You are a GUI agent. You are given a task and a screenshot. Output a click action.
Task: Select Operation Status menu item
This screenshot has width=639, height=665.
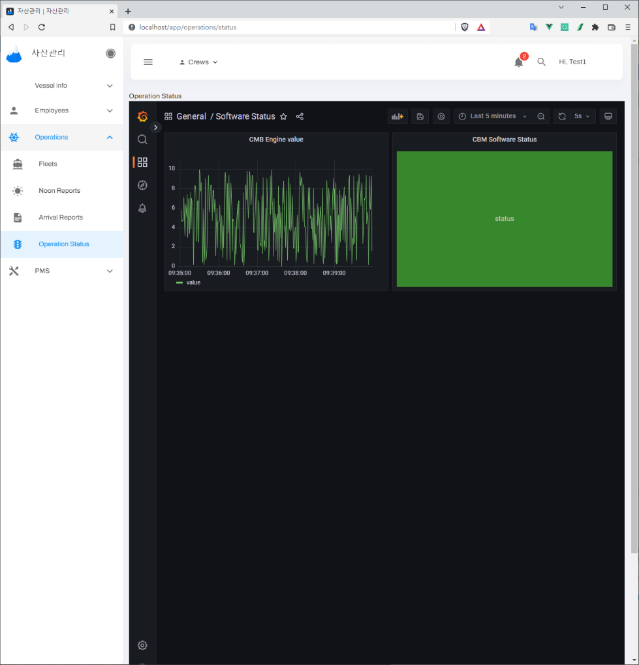pos(62,244)
